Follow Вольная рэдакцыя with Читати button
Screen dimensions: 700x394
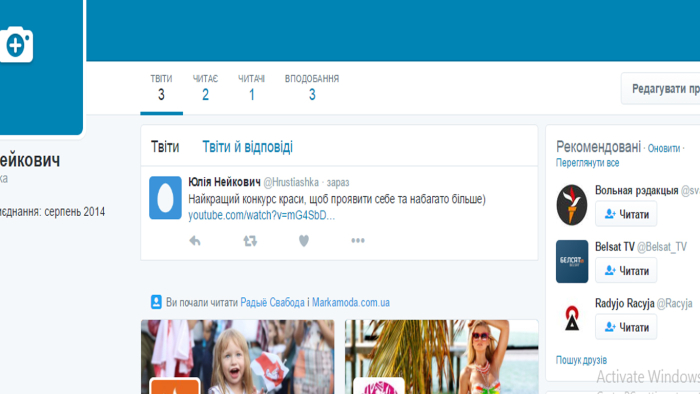click(626, 214)
